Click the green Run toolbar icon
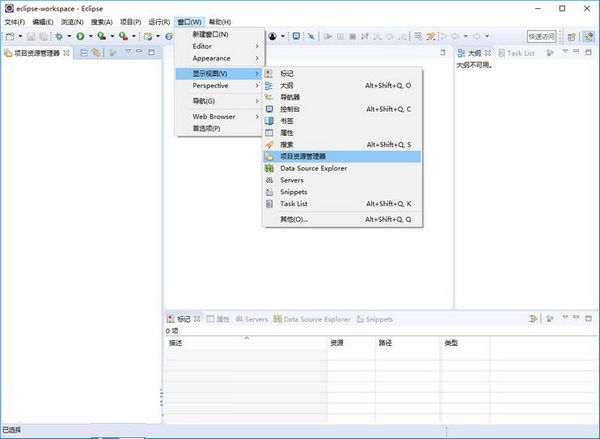The height and width of the screenshot is (439, 600). coord(80,36)
